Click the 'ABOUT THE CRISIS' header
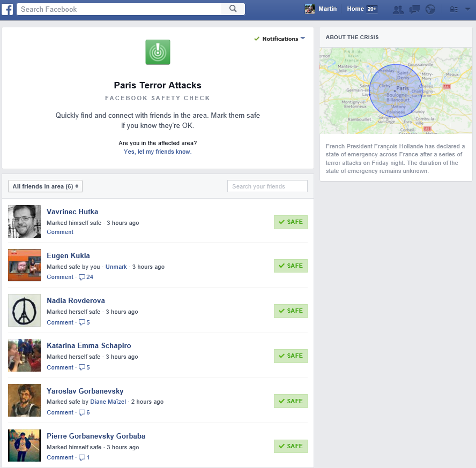Image resolution: width=476 pixels, height=468 pixels. pyautogui.click(x=352, y=37)
